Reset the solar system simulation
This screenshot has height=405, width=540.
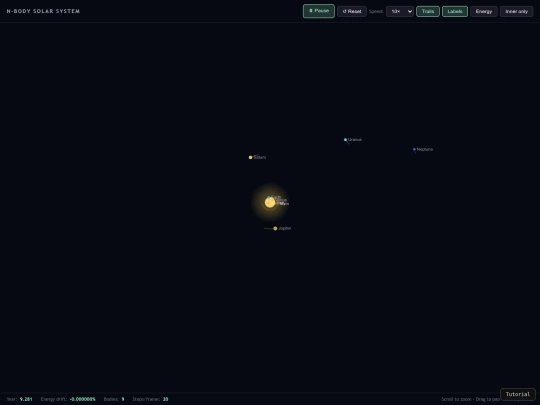click(352, 11)
